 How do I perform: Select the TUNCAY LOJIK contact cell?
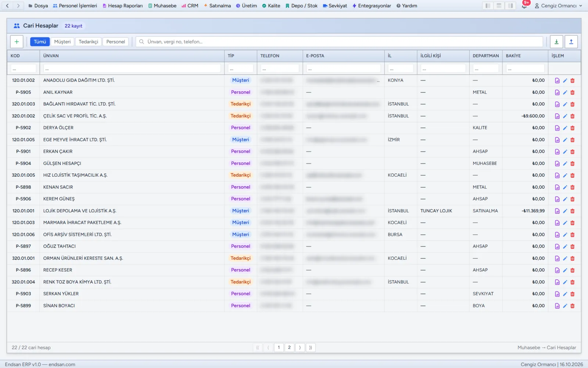443,211
